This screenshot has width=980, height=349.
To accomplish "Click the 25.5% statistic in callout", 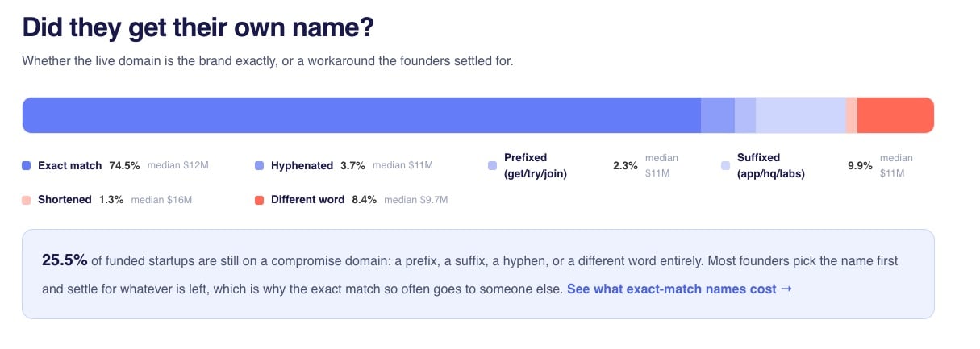I will tap(65, 260).
